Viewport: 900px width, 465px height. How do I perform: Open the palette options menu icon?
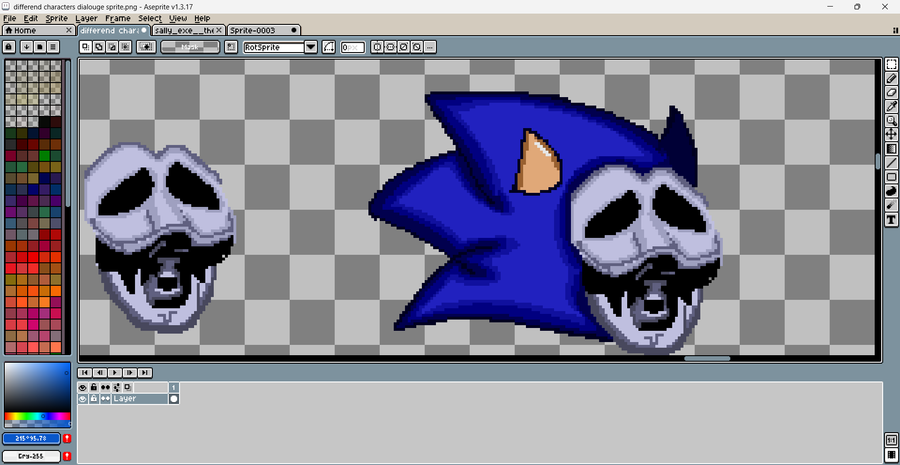53,47
